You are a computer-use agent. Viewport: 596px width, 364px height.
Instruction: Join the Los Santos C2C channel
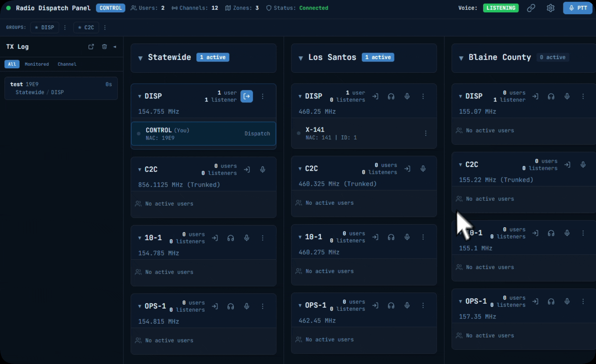pos(407,169)
